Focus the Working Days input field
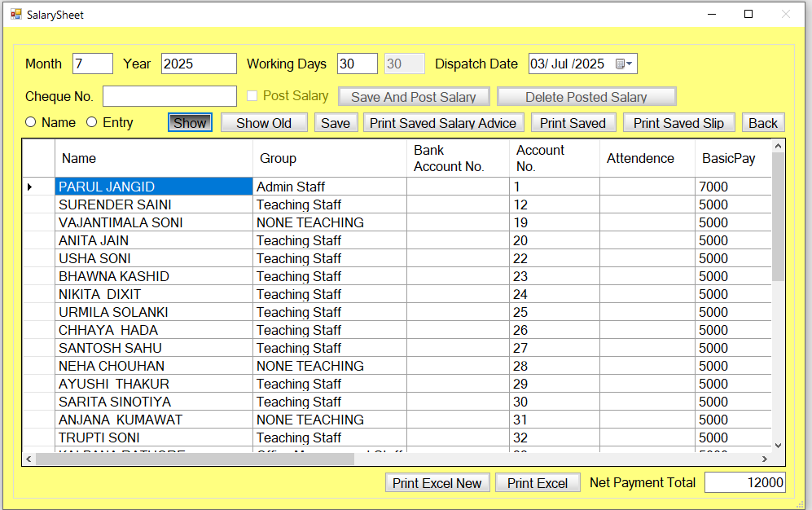Image resolution: width=812 pixels, height=510 pixels. click(358, 64)
